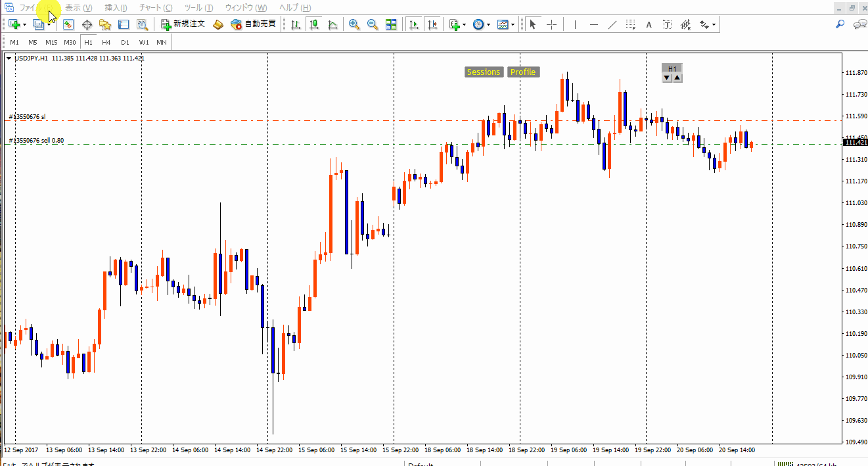Switch to the H4 timeframe tab
This screenshot has height=466, width=868.
[x=106, y=42]
